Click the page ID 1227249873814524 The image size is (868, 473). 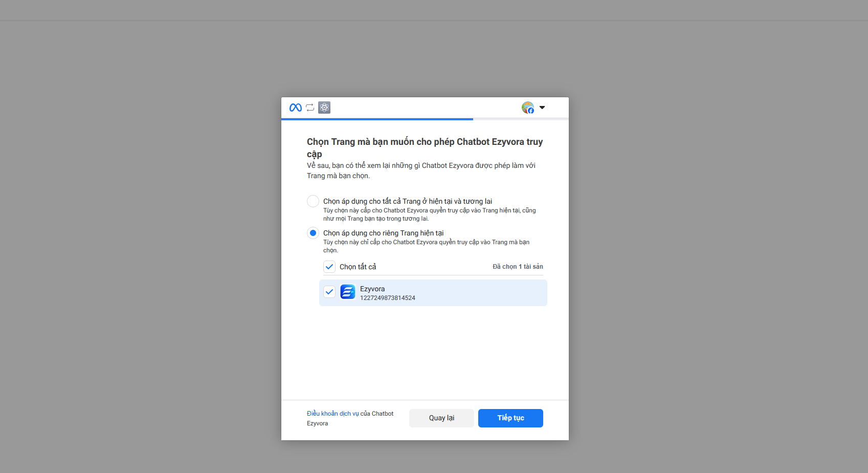pyautogui.click(x=388, y=298)
